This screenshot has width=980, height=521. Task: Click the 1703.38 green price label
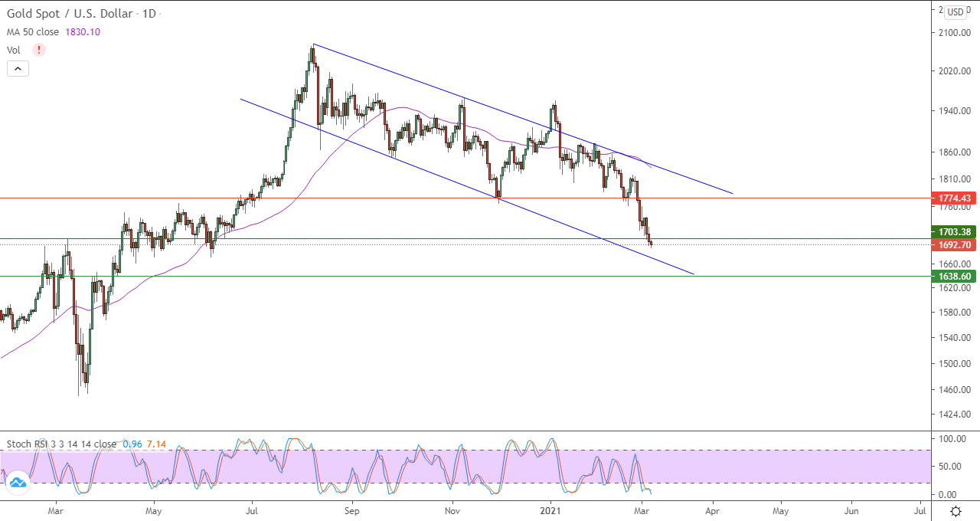coord(952,231)
